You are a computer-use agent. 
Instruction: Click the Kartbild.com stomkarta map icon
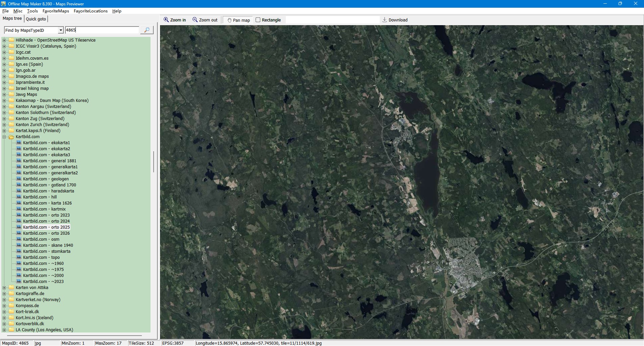coord(19,251)
